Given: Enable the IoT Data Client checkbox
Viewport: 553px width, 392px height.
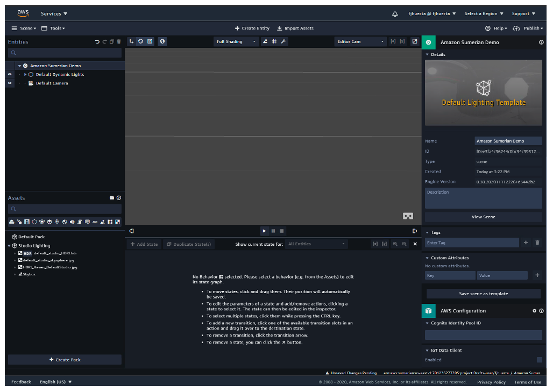Looking at the screenshot, I should pos(539,360).
